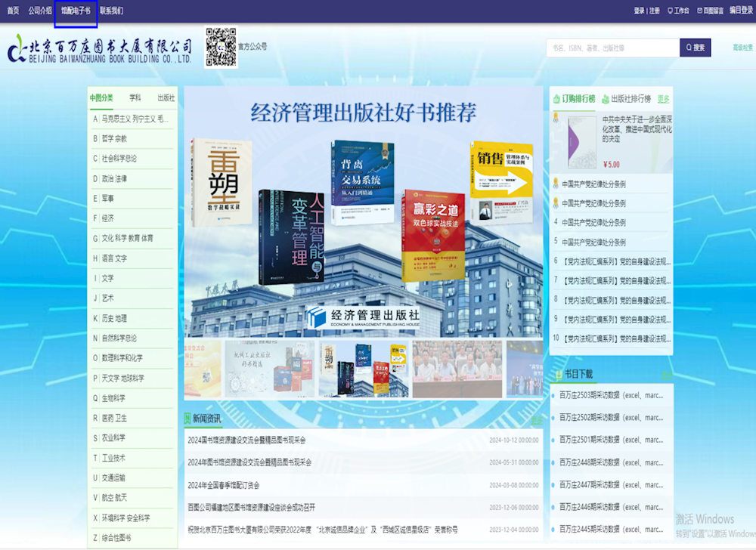
Task: Open the 首页 home menu item
Action: pos(13,11)
